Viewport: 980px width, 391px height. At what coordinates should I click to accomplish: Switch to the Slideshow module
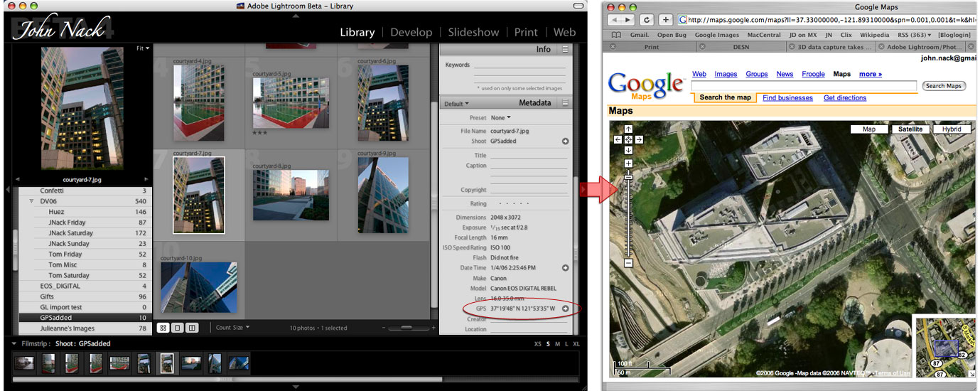coord(473,32)
